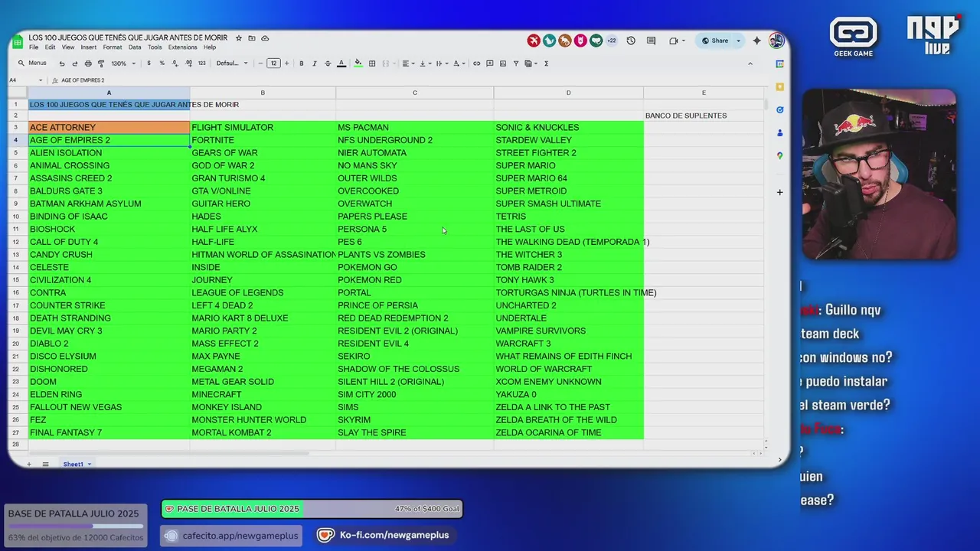Toggle bold formatting
Viewport: 980px width, 551px height.
tap(302, 64)
